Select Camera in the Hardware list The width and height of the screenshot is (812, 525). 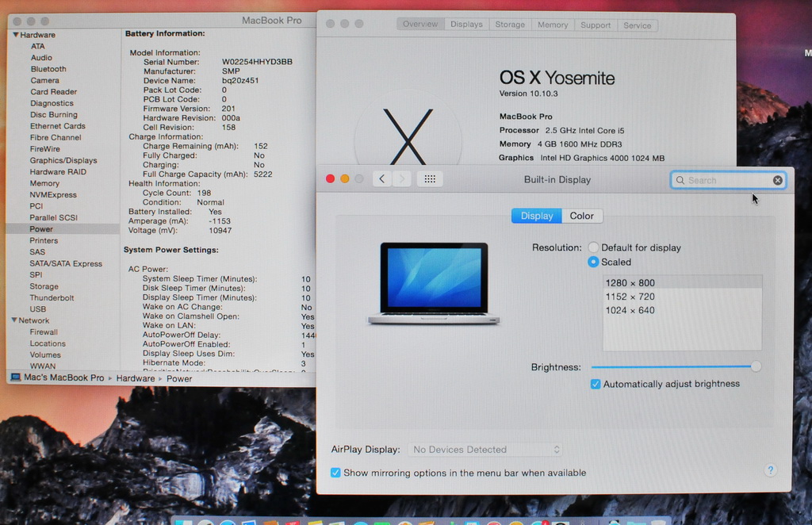pos(44,80)
